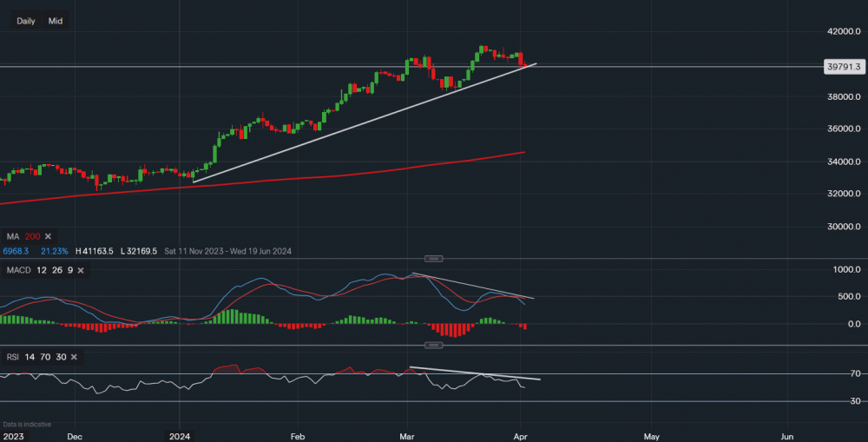Screen dimensions: 868x442
Task: Open MACD indicator settings label
Action: tap(18, 271)
